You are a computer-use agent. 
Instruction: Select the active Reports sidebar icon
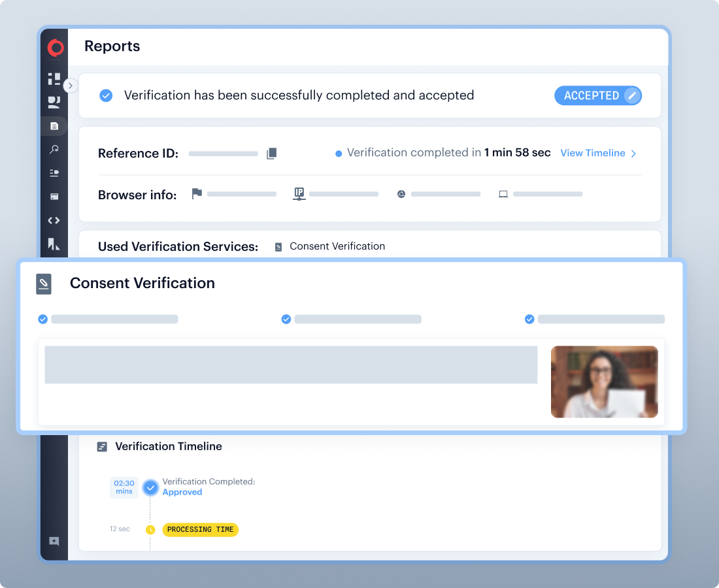pyautogui.click(x=54, y=126)
